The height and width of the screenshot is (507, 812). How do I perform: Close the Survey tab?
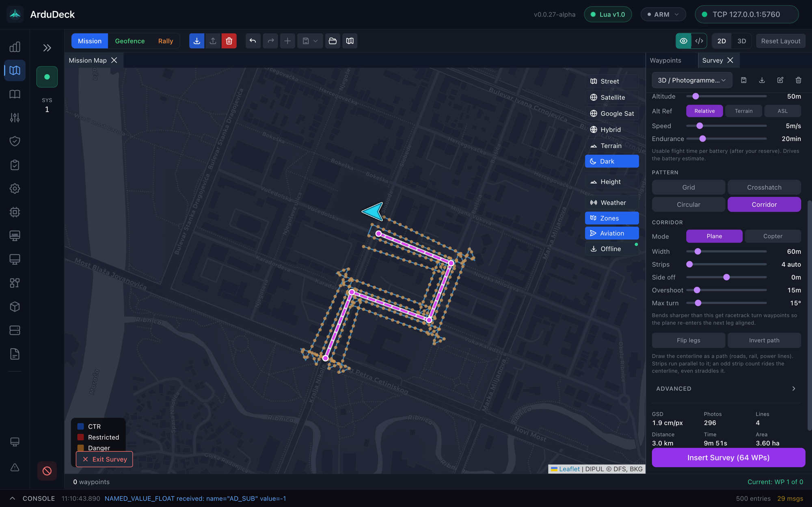pyautogui.click(x=730, y=60)
